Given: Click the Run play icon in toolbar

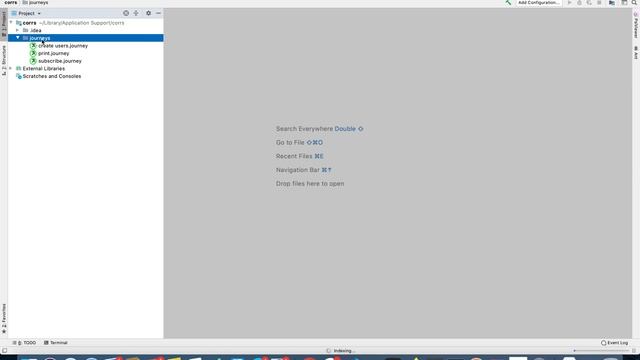Looking at the screenshot, I should coord(569,2).
